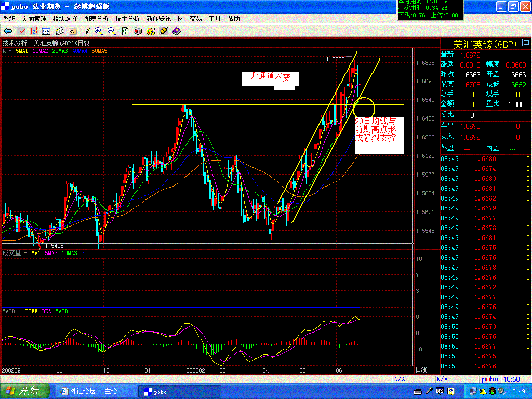Zoom in with the plus magnifier
Screen dimensions: 532x399
coord(99,31)
